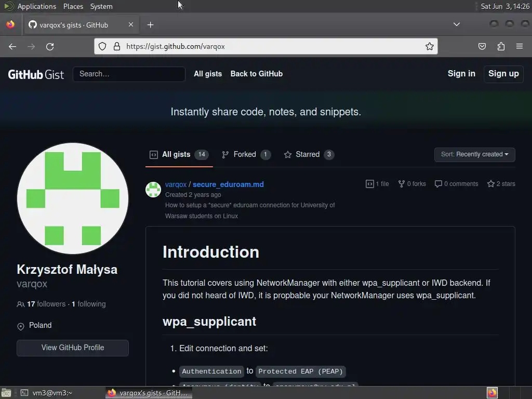This screenshot has width=532, height=399.
Task: Click the 2 stars link
Action: 501,184
